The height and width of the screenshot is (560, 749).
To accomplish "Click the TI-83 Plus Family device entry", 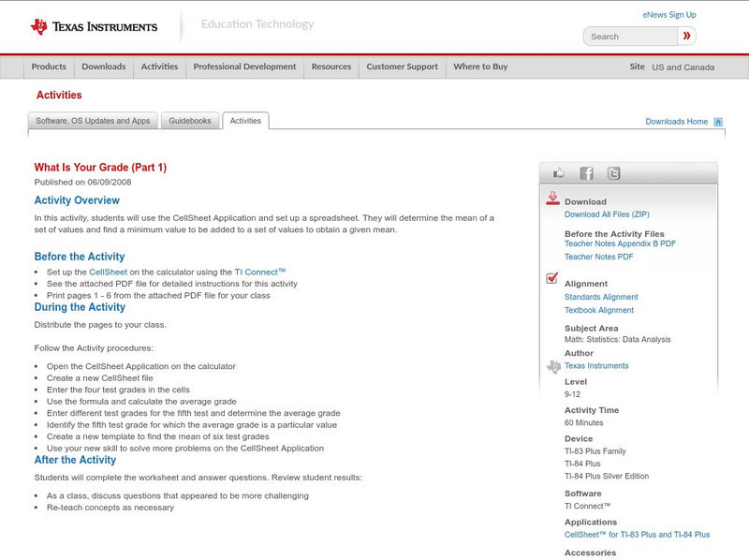I will pos(595,451).
